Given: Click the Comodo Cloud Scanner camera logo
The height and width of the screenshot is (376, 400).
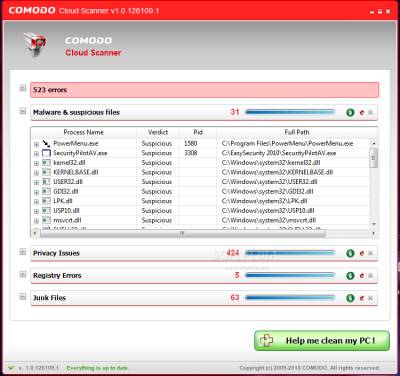Looking at the screenshot, I should click(x=35, y=44).
